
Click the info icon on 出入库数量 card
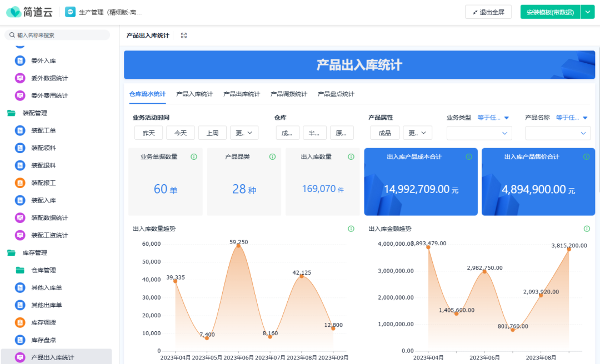pos(351,157)
